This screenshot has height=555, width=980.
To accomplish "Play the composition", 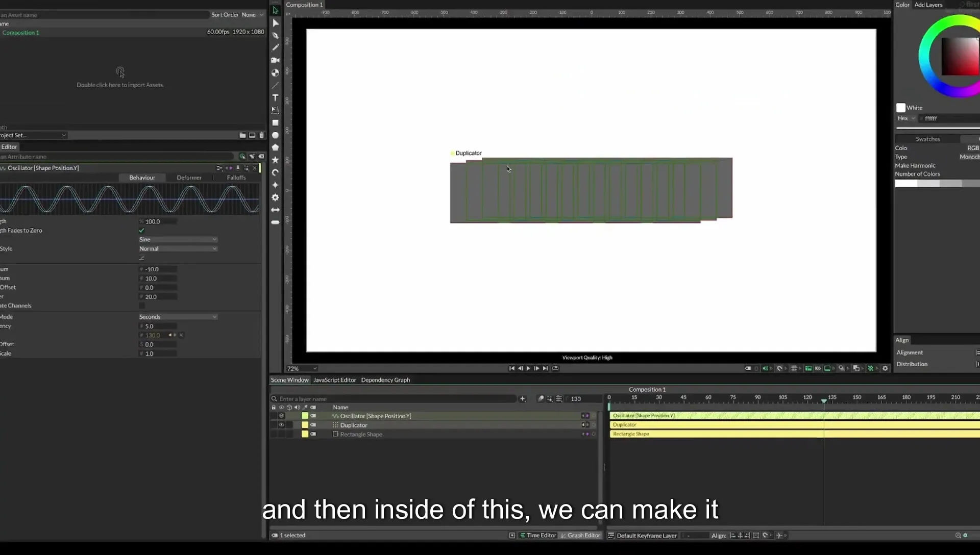I will [x=528, y=368].
